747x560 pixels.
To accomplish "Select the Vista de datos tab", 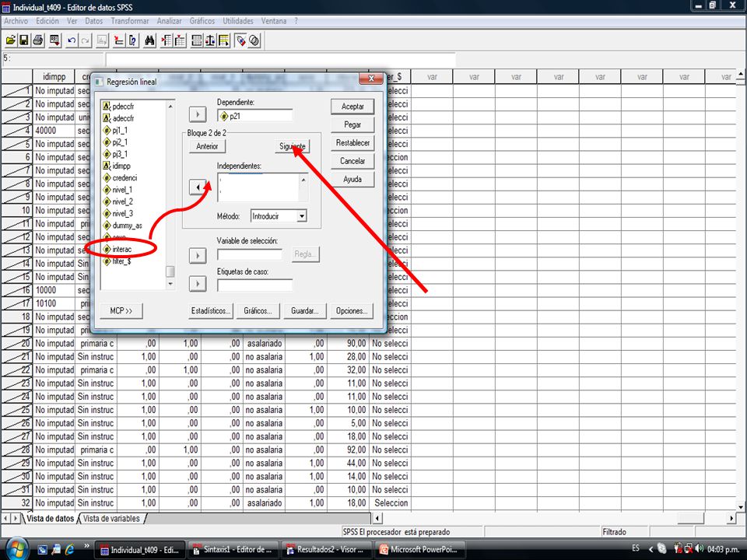I will click(50, 519).
